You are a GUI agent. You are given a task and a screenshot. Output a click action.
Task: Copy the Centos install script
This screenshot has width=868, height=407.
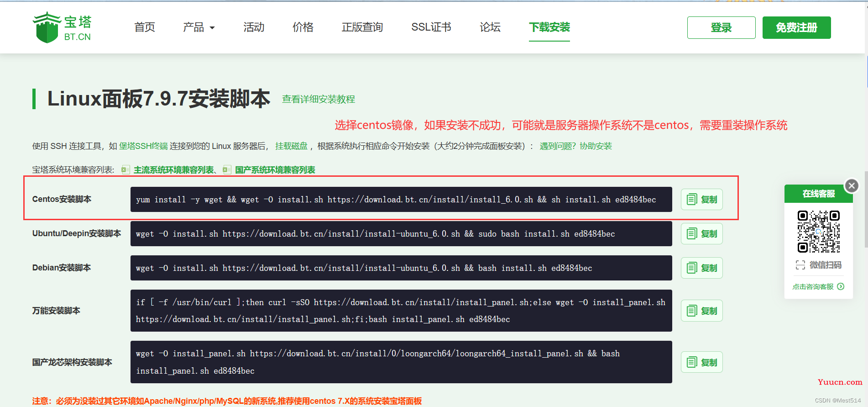[x=702, y=200]
